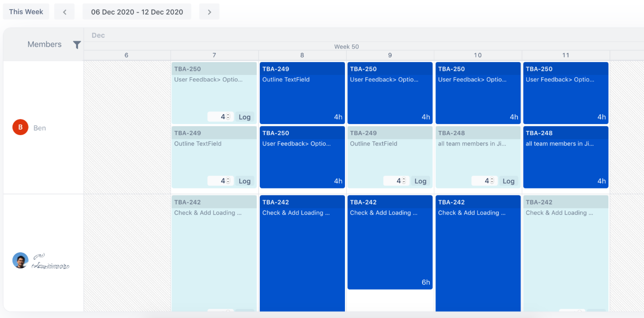
Task: Click the day 10 column header
Action: [478, 55]
